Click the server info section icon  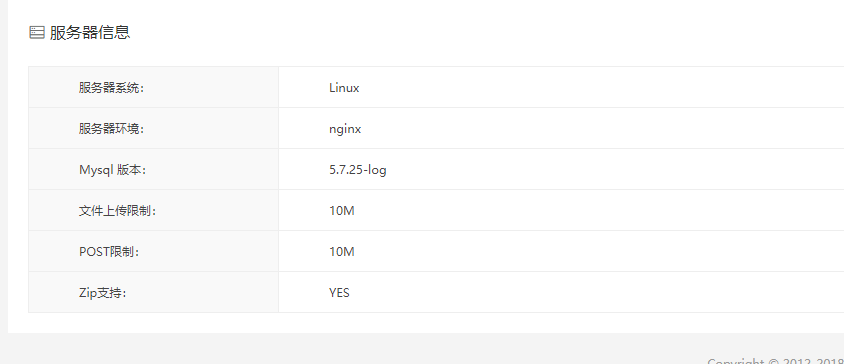pyautogui.click(x=37, y=32)
